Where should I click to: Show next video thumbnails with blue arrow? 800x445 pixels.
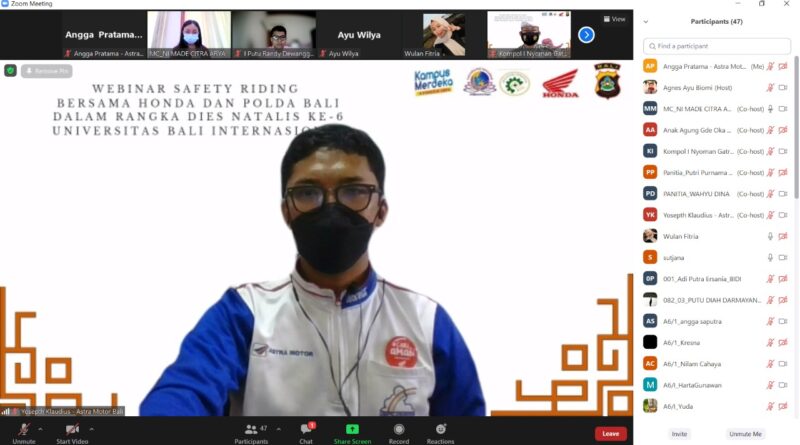pyautogui.click(x=586, y=35)
